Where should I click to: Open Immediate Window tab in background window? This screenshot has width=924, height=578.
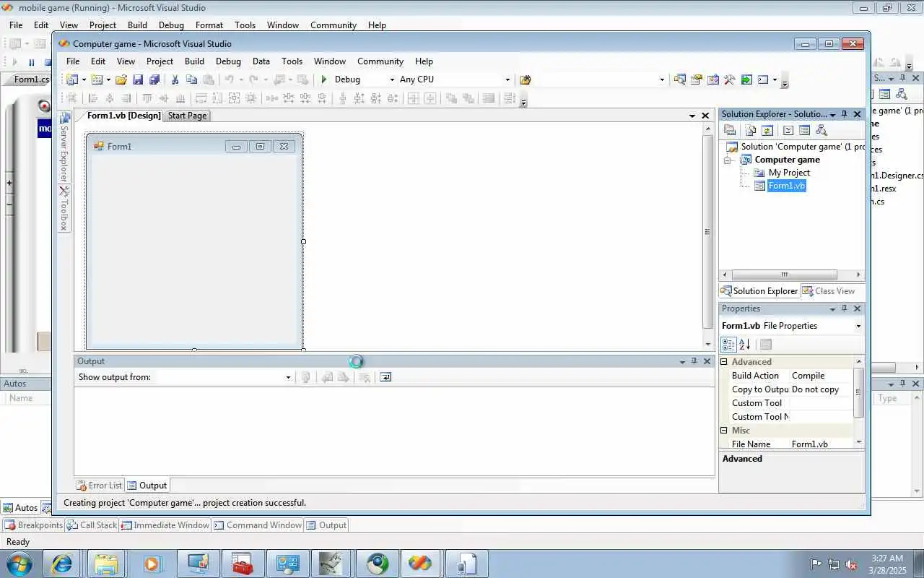coord(165,525)
